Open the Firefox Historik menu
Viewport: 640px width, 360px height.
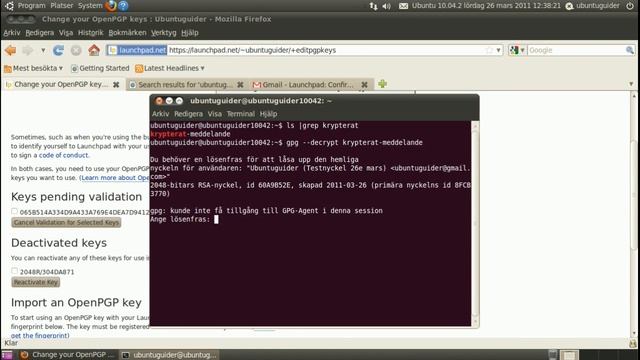click(x=91, y=33)
